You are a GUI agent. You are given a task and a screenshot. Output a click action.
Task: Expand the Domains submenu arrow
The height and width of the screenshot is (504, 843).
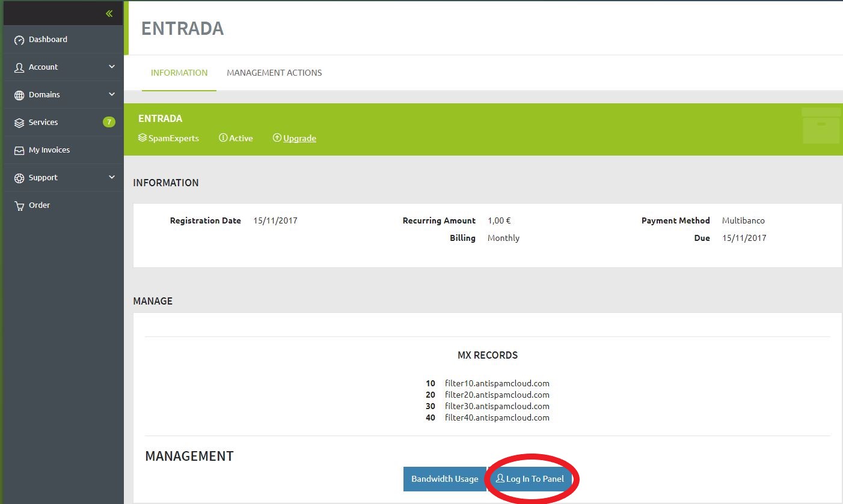click(x=112, y=95)
